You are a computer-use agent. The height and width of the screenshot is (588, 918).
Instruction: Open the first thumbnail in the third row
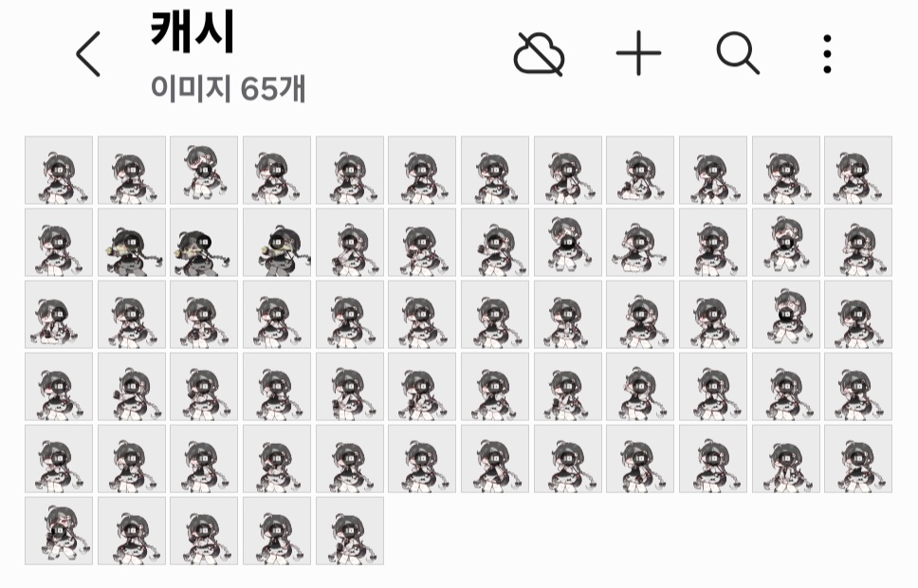click(x=59, y=315)
